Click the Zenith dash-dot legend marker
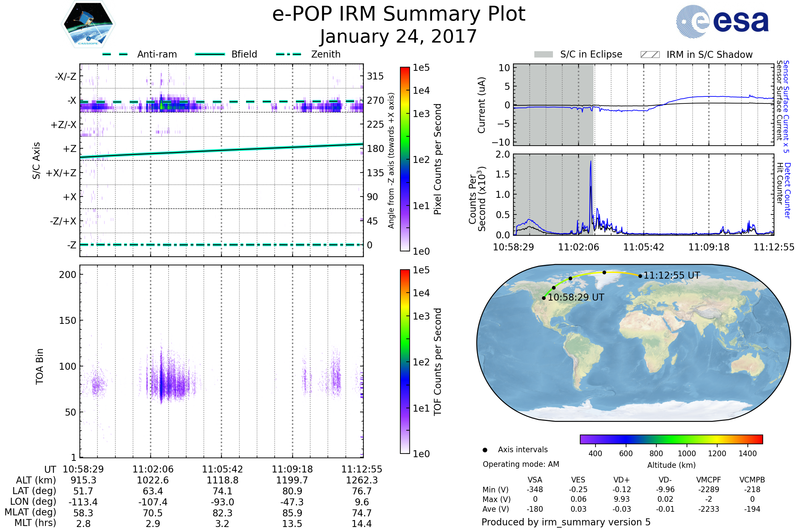Image resolution: width=798 pixels, height=532 pixels. click(289, 54)
